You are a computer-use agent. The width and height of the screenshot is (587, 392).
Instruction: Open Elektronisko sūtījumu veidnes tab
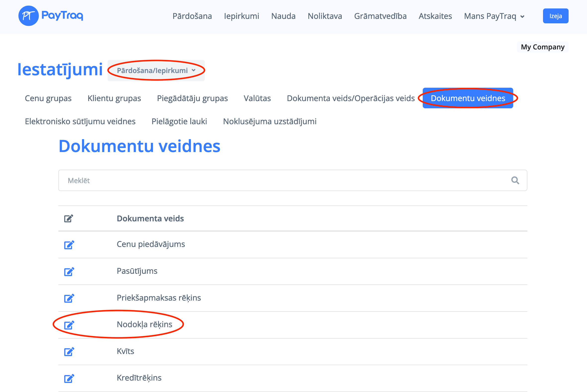point(80,121)
